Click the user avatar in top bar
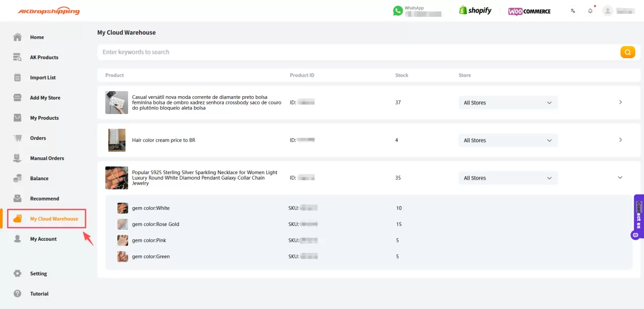The width and height of the screenshot is (644, 309). pyautogui.click(x=607, y=10)
